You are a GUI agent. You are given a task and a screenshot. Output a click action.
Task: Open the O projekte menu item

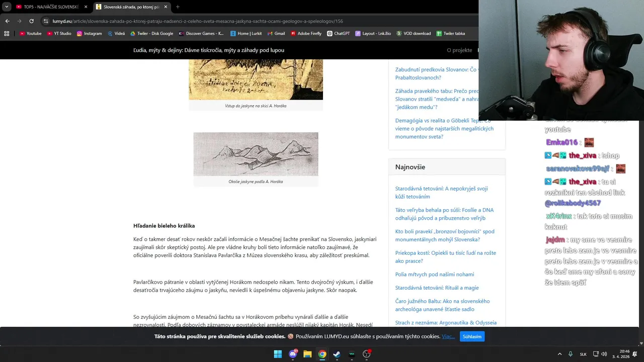[459, 50]
